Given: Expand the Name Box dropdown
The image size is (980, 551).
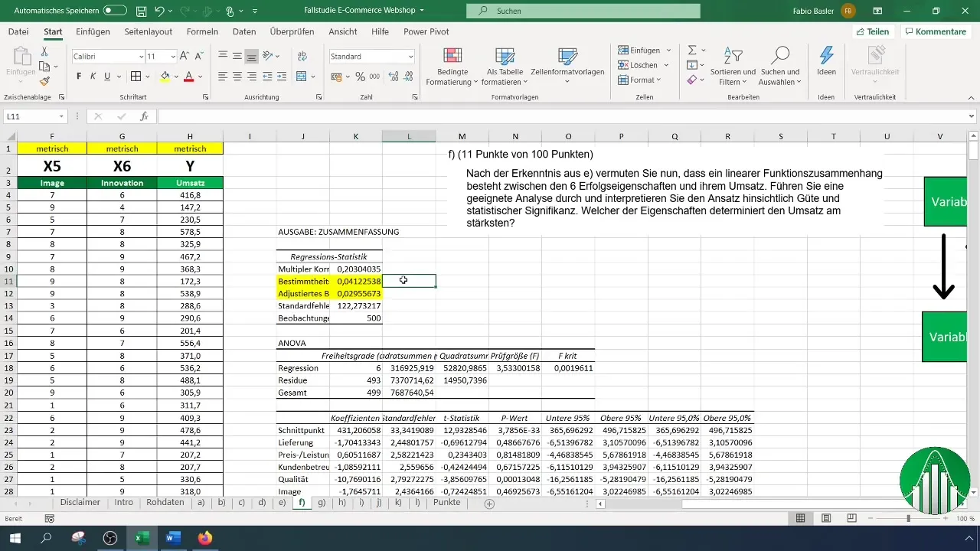Looking at the screenshot, I should [61, 116].
